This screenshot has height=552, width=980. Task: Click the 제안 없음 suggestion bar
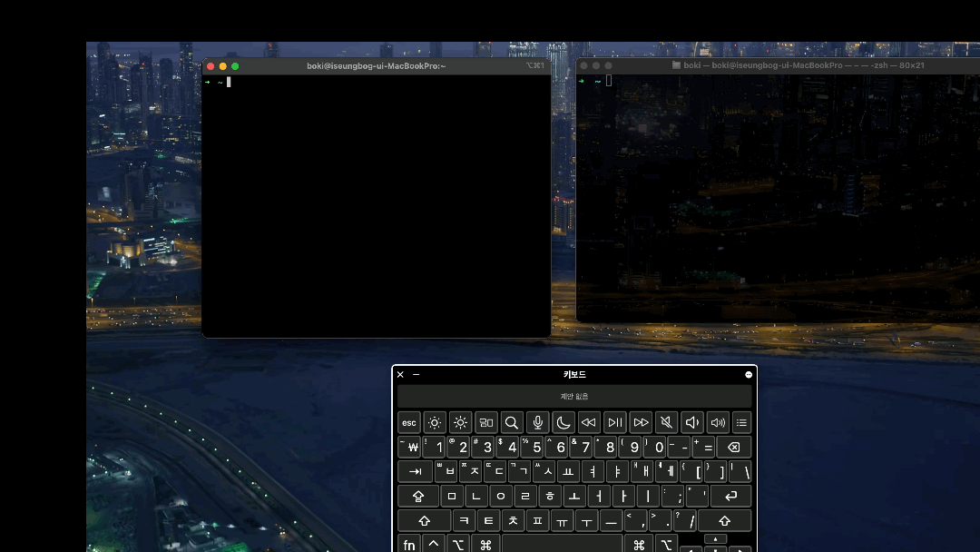(574, 397)
